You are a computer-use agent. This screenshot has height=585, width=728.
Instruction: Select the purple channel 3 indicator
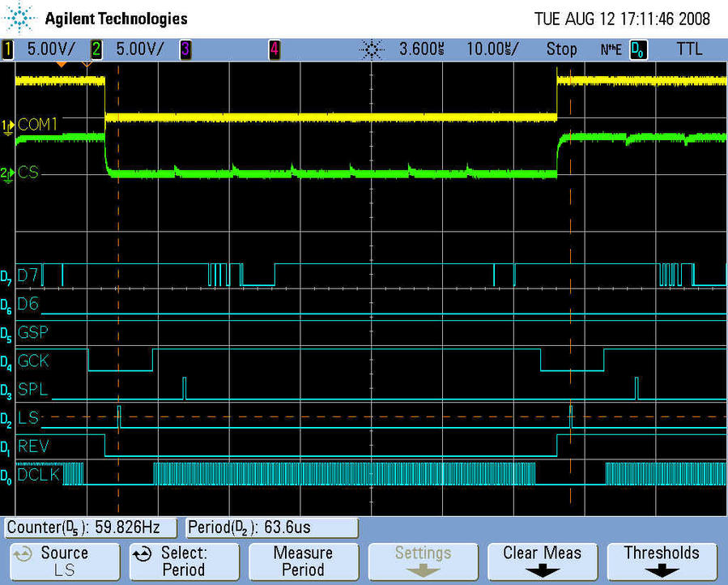[x=185, y=49]
